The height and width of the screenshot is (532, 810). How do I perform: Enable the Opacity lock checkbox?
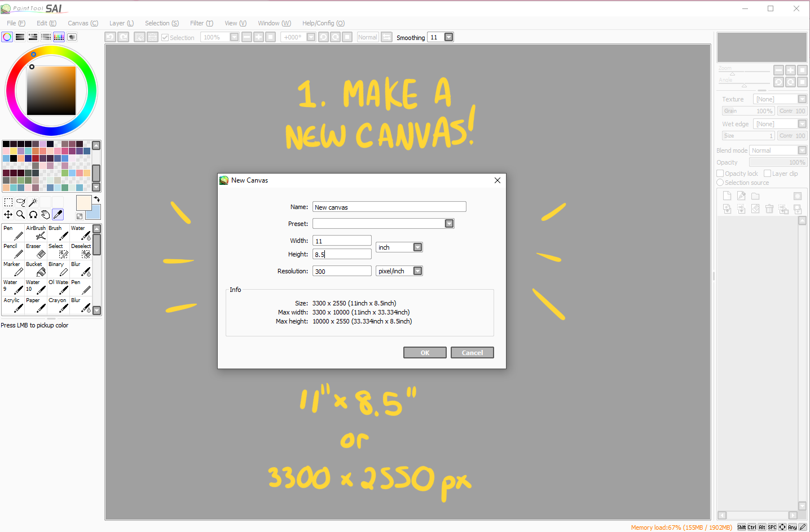720,174
